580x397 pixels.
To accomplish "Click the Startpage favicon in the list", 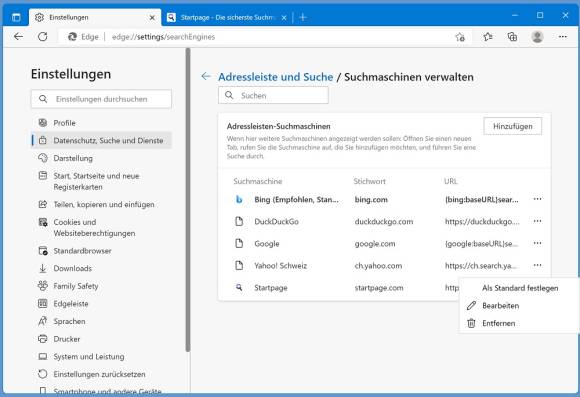I will tap(239, 287).
